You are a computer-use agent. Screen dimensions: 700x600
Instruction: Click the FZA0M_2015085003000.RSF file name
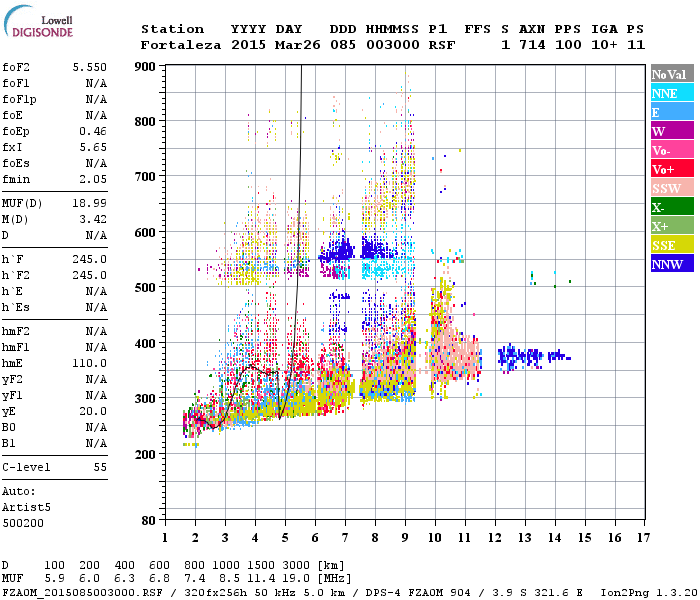(x=82, y=593)
